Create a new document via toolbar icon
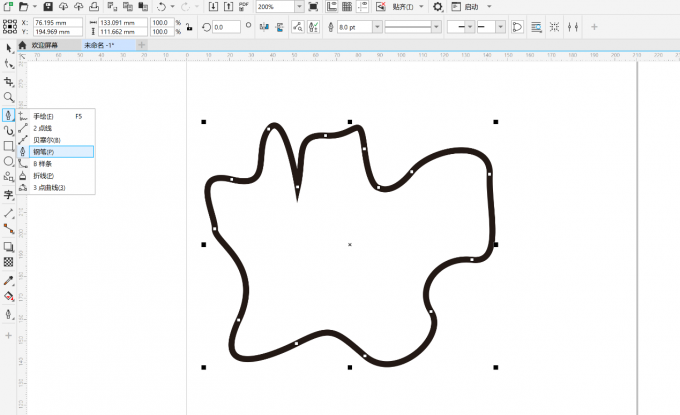The height and width of the screenshot is (415, 680). (8, 7)
